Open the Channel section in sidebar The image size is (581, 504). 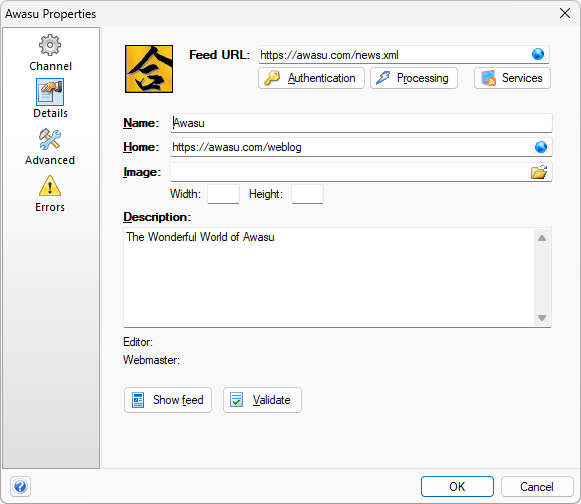click(x=50, y=53)
